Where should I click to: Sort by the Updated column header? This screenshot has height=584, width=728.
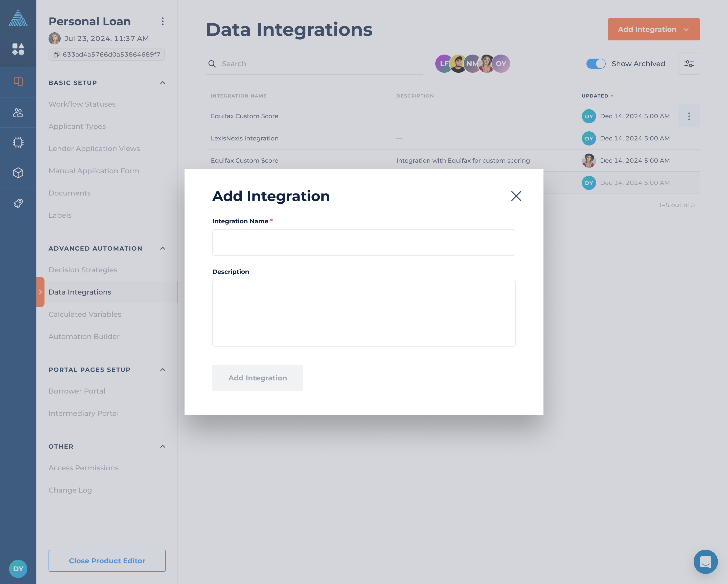(595, 96)
